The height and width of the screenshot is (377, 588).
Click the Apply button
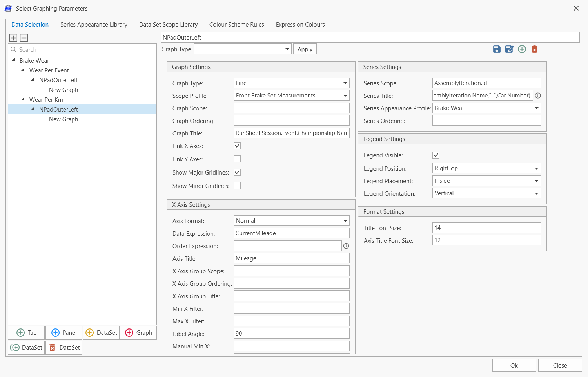pos(305,49)
